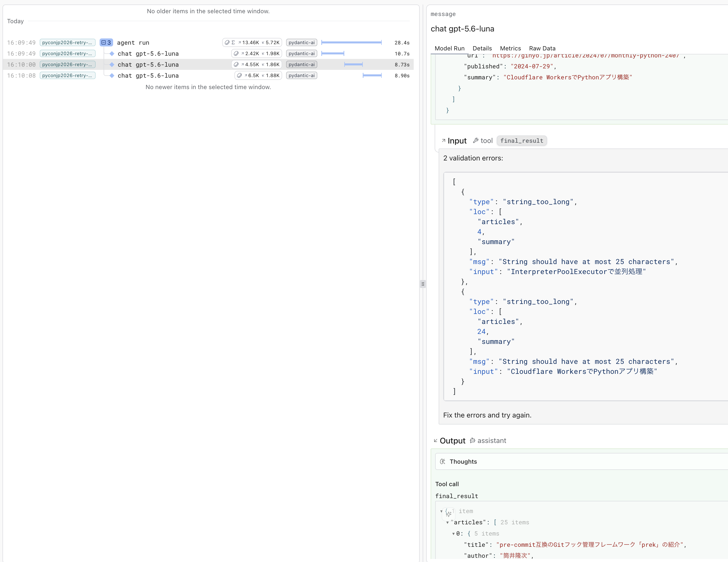The image size is (728, 562).
Task: Click the "InterpreterPoolExecutorで並列処理" input value
Action: tap(576, 272)
